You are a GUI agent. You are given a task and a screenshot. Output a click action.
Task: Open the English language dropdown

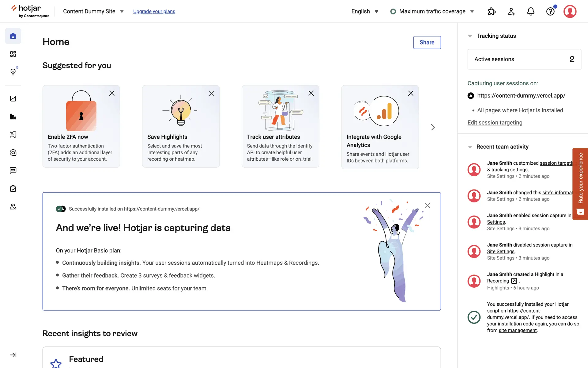pyautogui.click(x=365, y=11)
